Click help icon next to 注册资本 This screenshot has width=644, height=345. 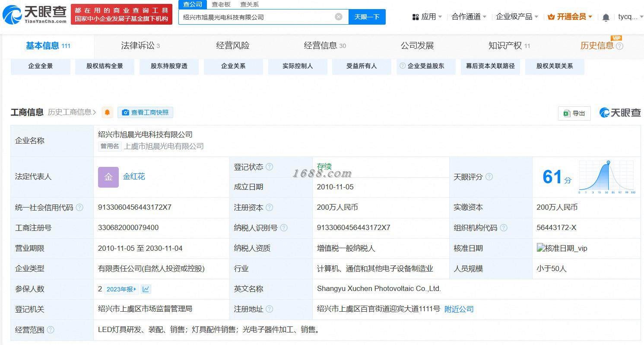(270, 208)
